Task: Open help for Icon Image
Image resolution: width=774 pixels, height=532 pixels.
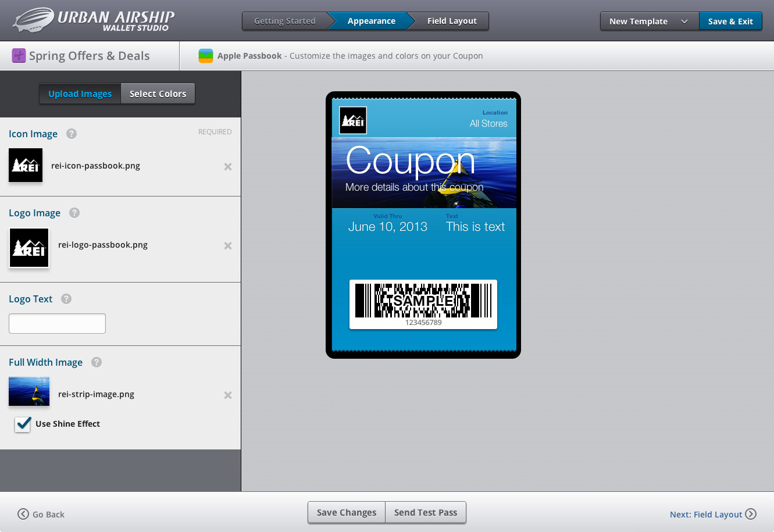Action: (72, 134)
